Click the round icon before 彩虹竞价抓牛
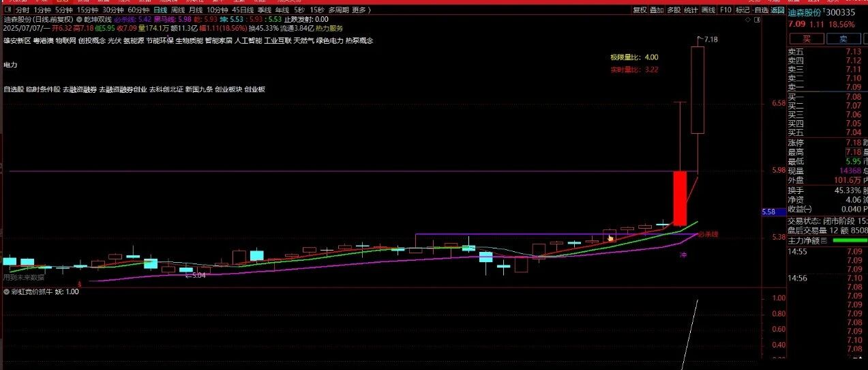The height and width of the screenshot is (370, 868). point(7,291)
